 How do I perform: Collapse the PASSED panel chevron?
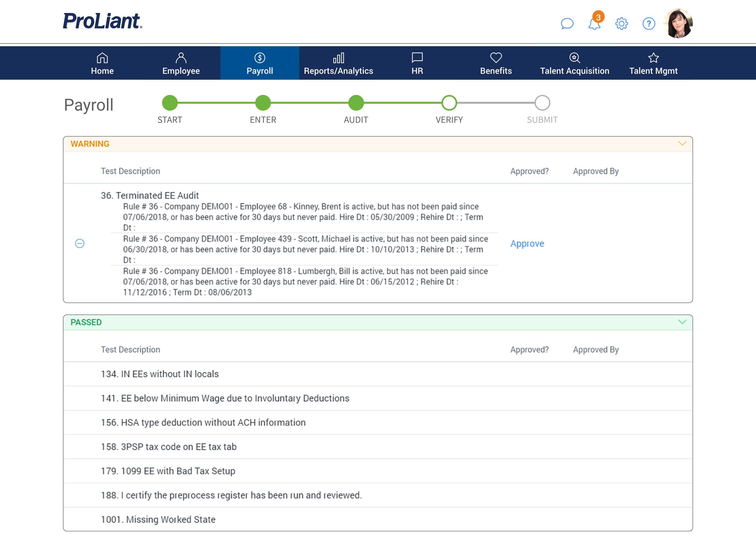pyautogui.click(x=682, y=322)
